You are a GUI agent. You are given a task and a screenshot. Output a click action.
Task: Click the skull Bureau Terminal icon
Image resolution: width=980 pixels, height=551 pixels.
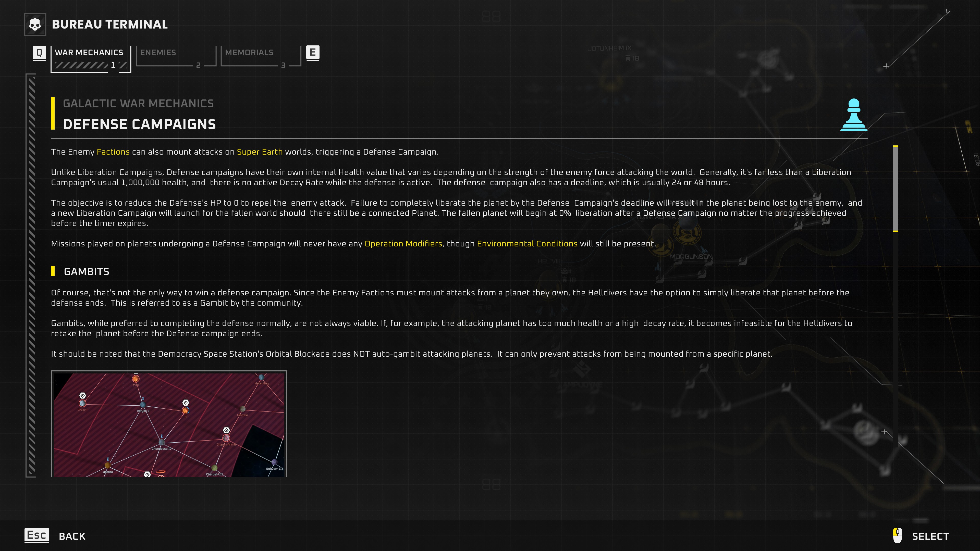tap(35, 25)
